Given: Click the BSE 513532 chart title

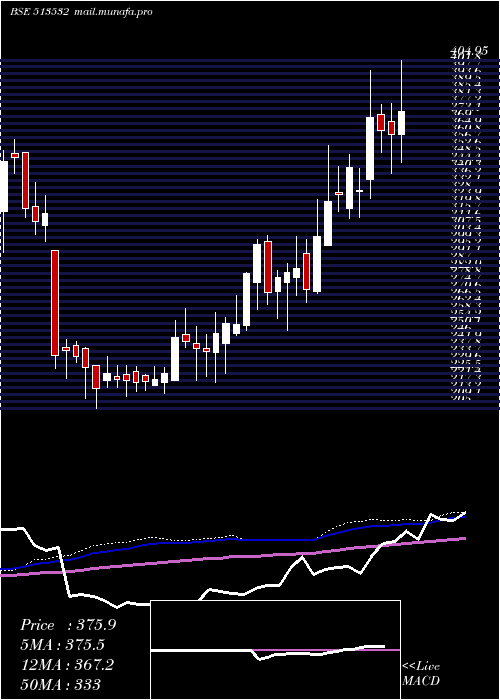Looking at the screenshot, I should click(x=39, y=12).
